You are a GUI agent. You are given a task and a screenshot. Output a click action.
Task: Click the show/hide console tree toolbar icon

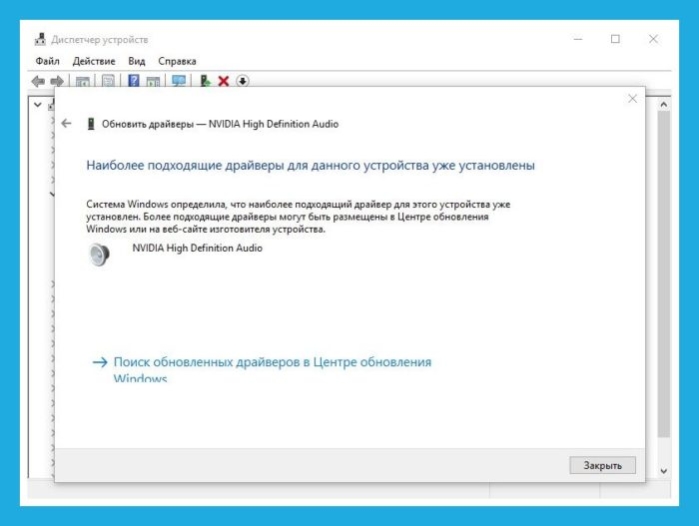click(82, 82)
